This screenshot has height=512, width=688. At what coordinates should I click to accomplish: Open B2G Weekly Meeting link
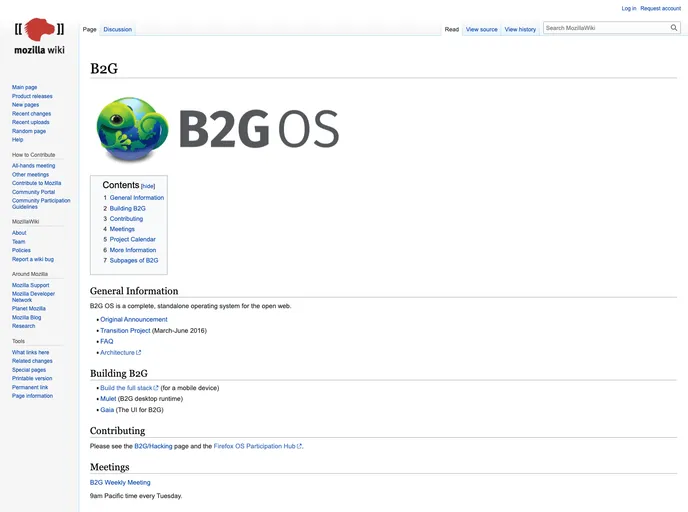pyautogui.click(x=120, y=483)
